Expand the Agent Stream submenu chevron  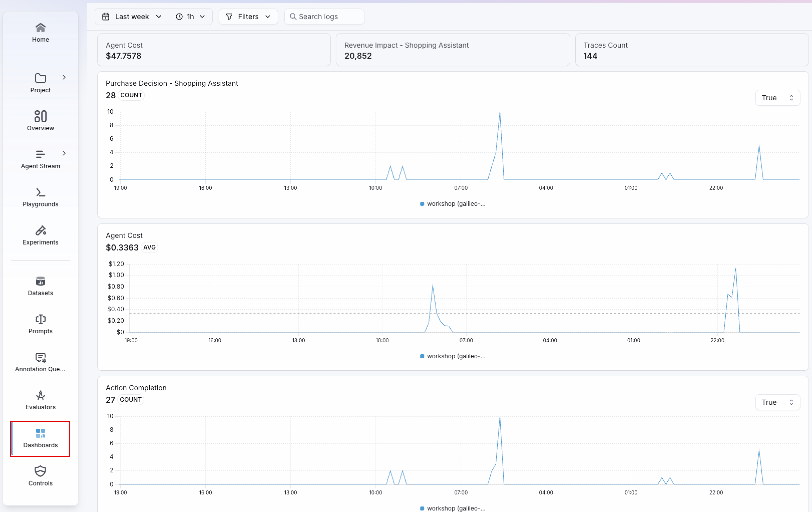tap(64, 153)
